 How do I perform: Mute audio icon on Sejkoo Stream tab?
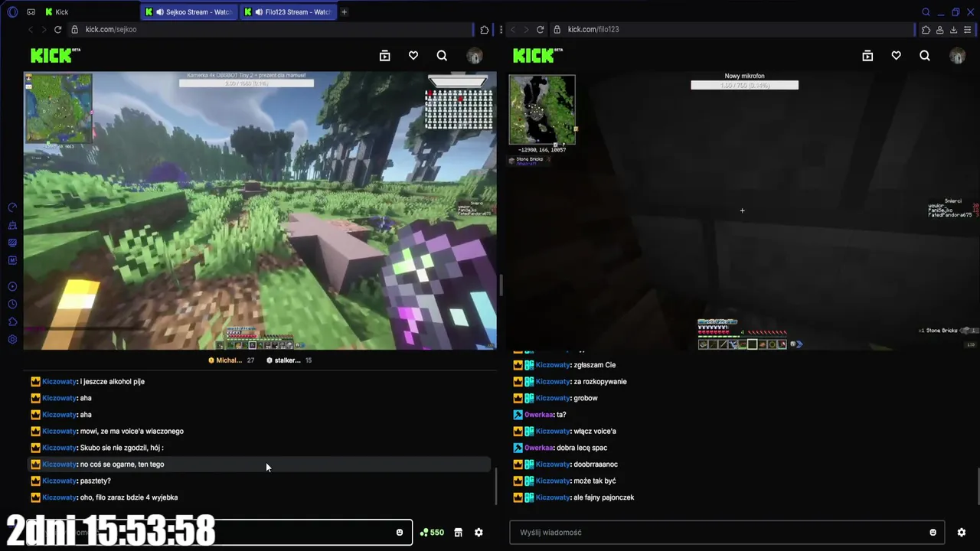tap(159, 11)
